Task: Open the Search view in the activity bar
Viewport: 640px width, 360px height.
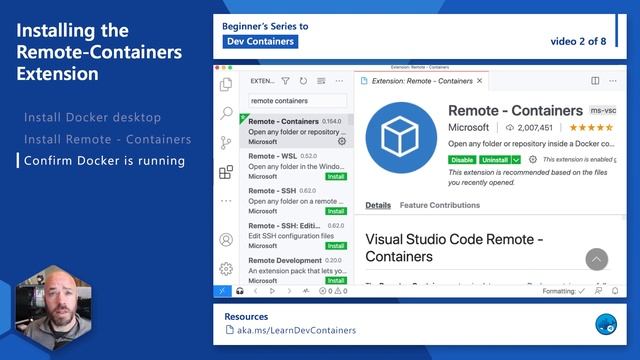Action: coord(226,113)
